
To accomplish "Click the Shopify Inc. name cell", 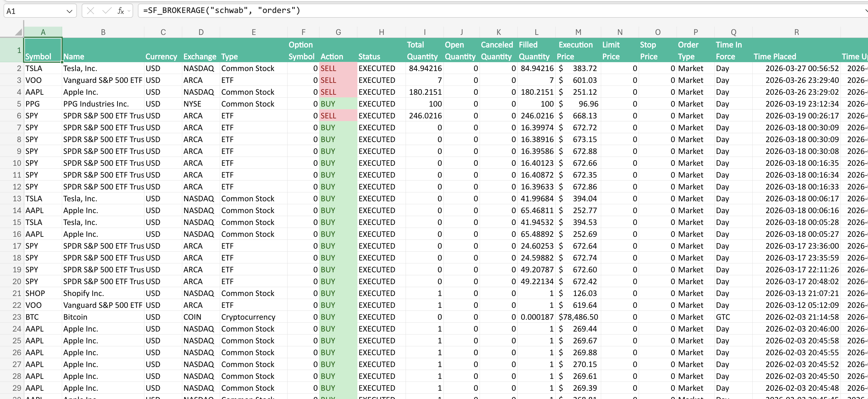I will click(x=103, y=293).
